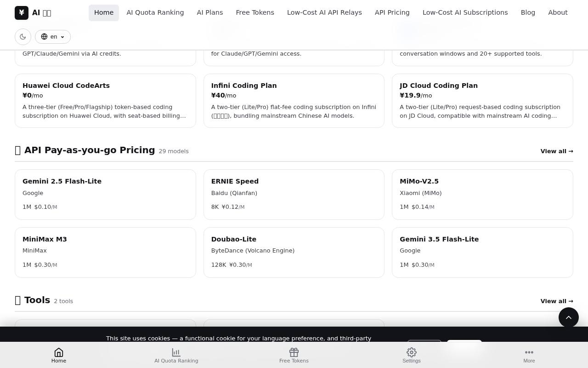Image resolution: width=588 pixels, height=368 pixels.
Task: Click View all for API Pay-as-you-go Pricing
Action: (x=557, y=151)
